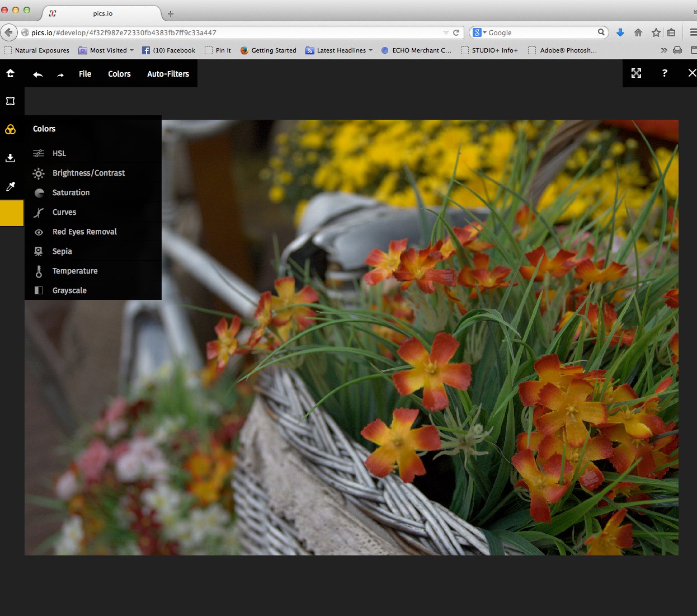Image resolution: width=697 pixels, height=616 pixels.
Task: Open Adobe Photoshop bookmark
Action: point(563,50)
